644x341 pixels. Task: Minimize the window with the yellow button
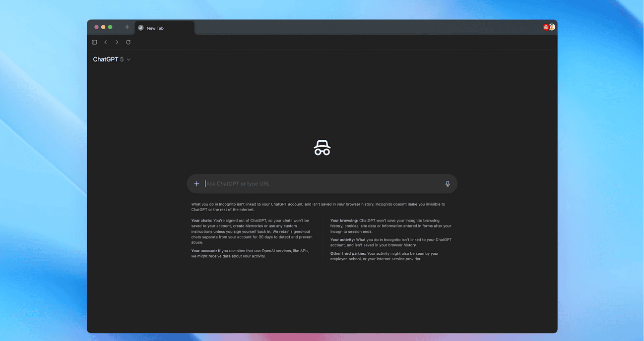coord(103,27)
